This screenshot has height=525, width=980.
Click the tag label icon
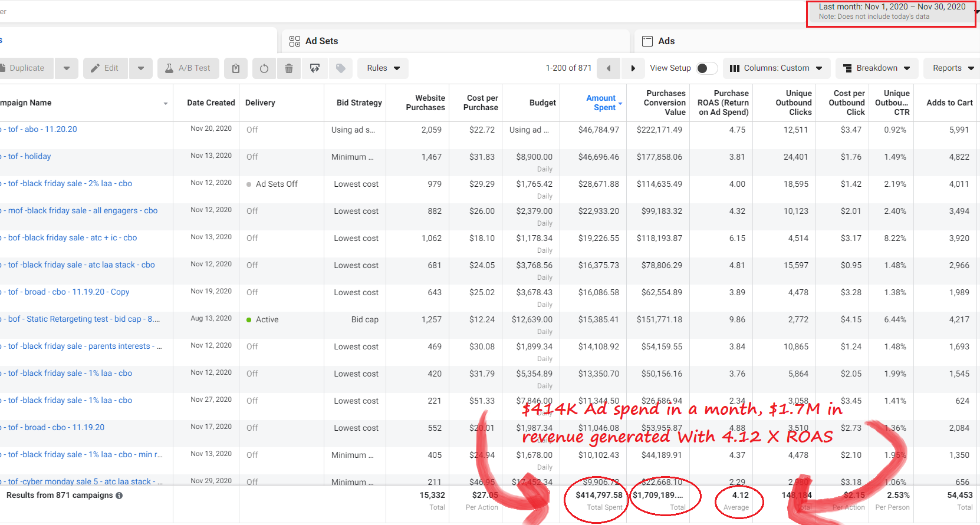pos(341,68)
